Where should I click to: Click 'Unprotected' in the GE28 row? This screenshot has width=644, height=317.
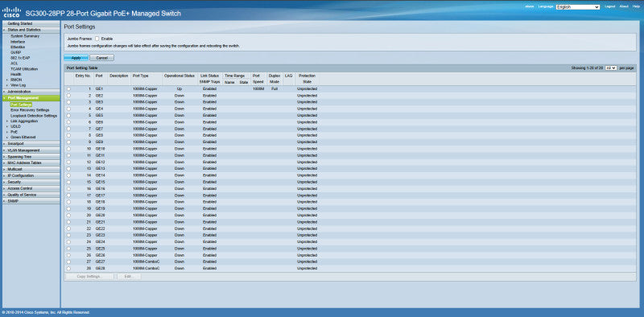307,269
